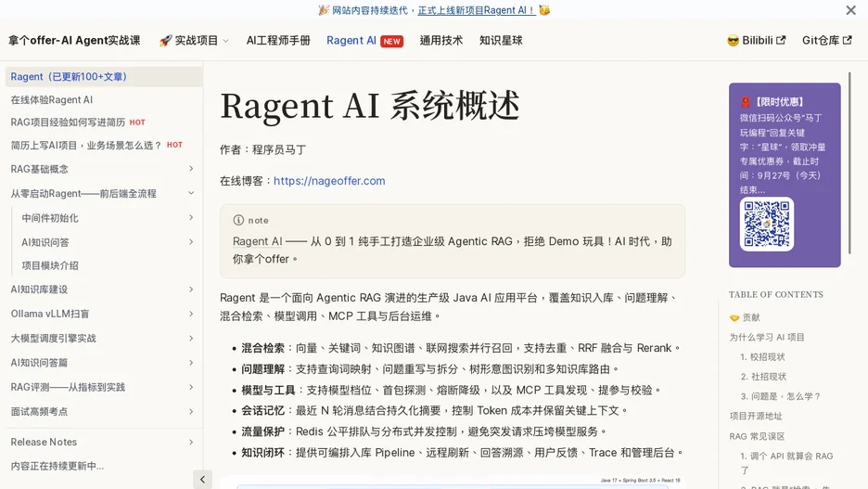Screen dimensions: 868x489
Task: Click the right-side page scrollbar
Action: click(849, 162)
